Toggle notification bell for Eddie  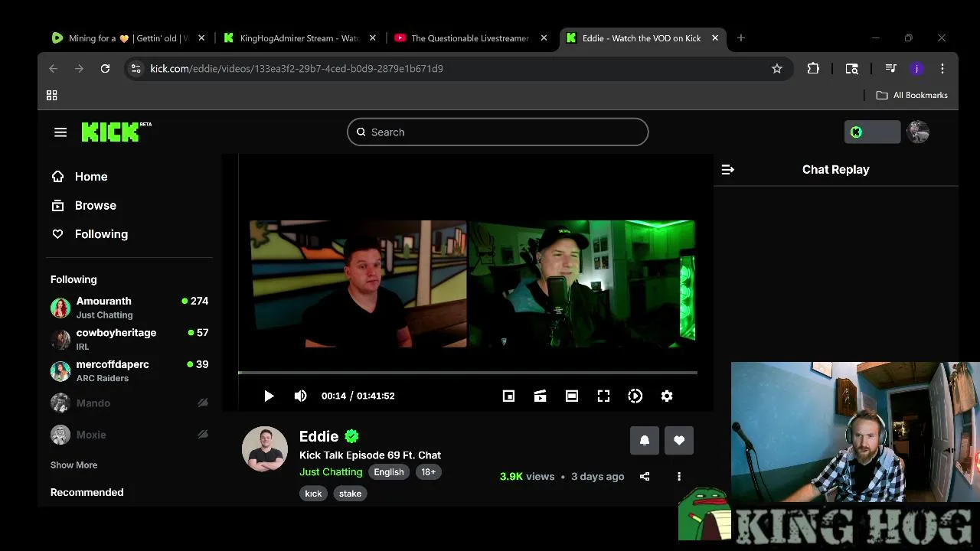pos(645,440)
